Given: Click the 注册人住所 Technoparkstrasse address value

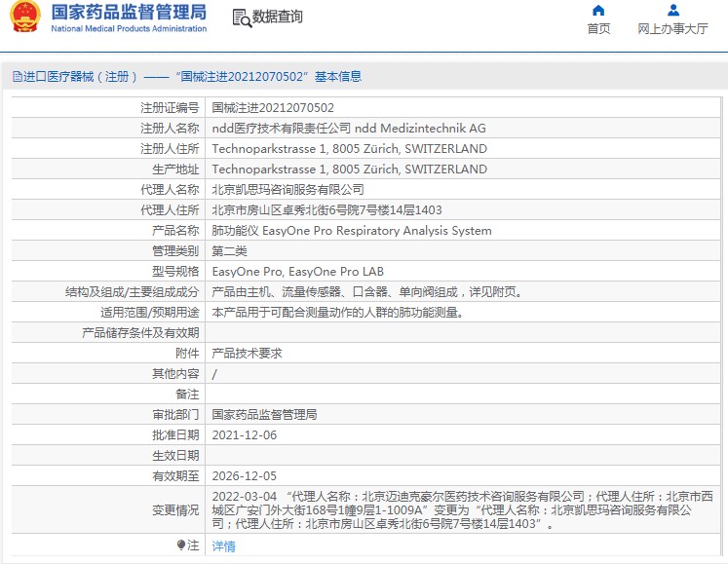Looking at the screenshot, I should click(350, 148).
